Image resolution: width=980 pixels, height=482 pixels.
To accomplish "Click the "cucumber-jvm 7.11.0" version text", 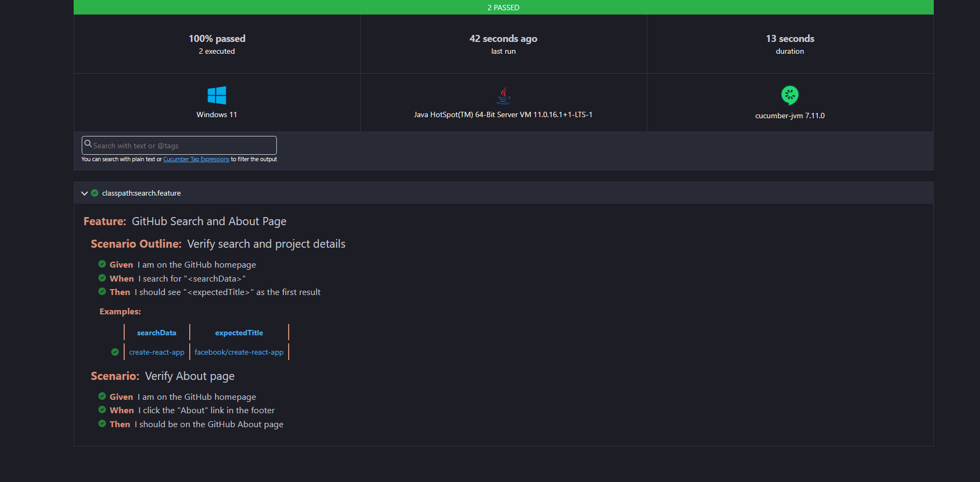I will coord(790,116).
